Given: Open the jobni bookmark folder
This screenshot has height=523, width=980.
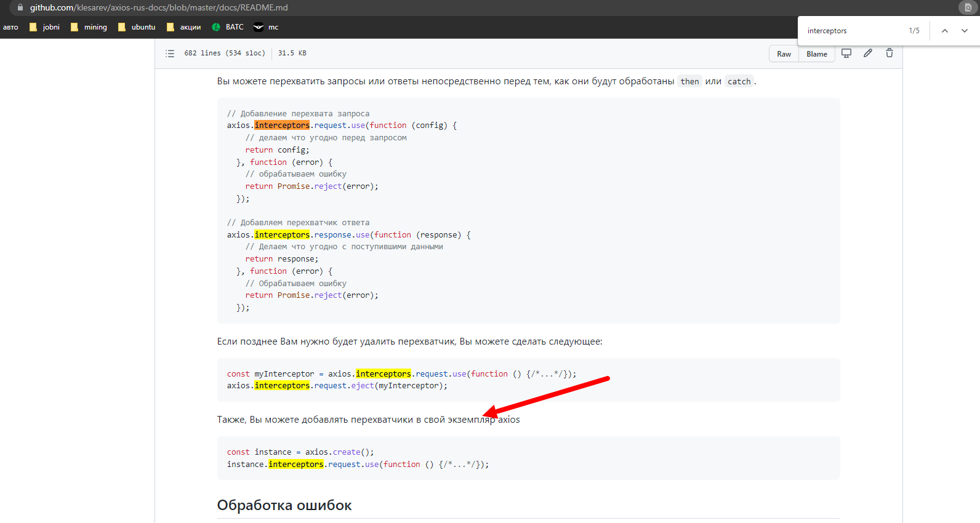Looking at the screenshot, I should pos(44,27).
